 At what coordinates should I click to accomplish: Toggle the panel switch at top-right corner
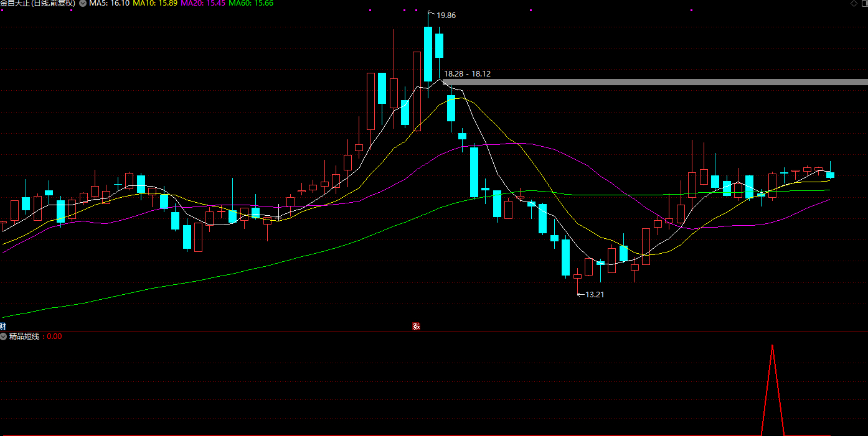[863, 4]
